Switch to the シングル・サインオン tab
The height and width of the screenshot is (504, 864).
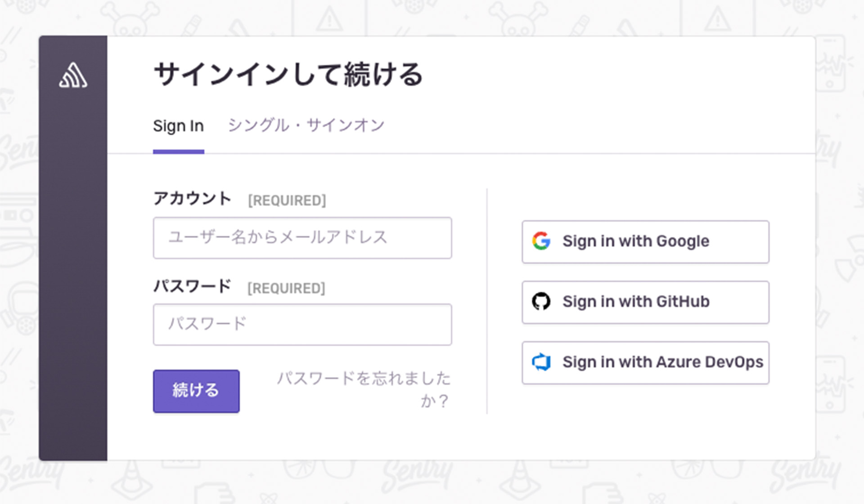tap(306, 125)
